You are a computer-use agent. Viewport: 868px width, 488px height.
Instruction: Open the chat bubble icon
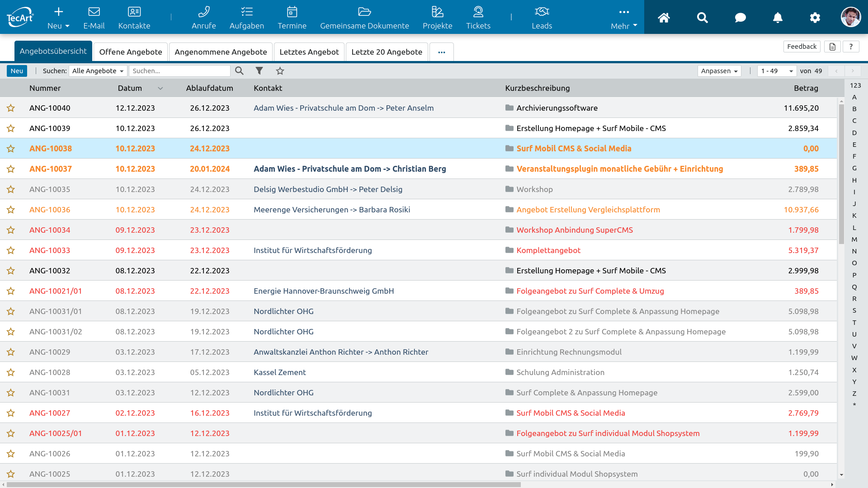click(740, 18)
